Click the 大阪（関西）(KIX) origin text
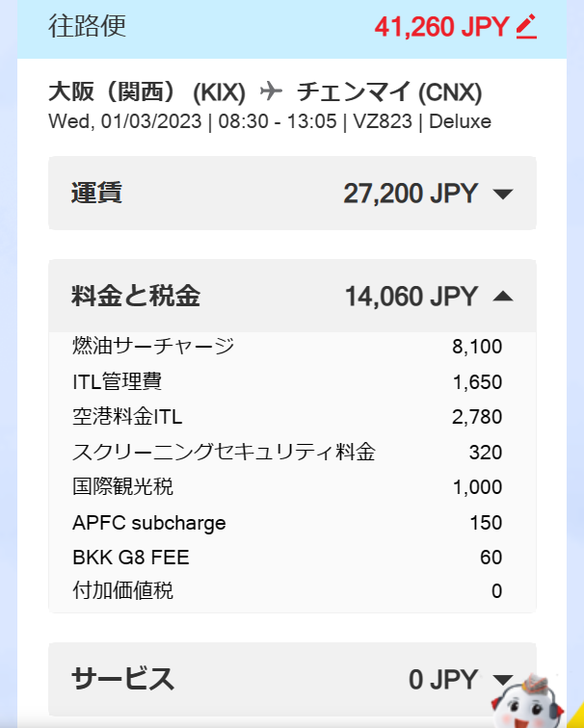The image size is (584, 728). coord(147,92)
